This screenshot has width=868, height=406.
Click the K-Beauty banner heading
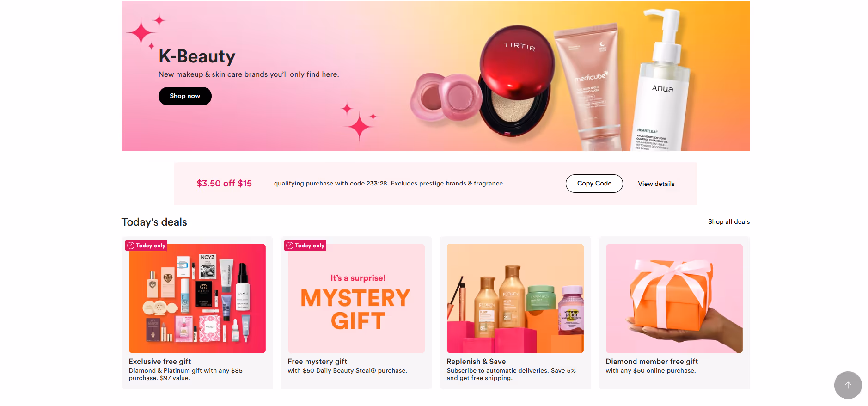(x=197, y=56)
